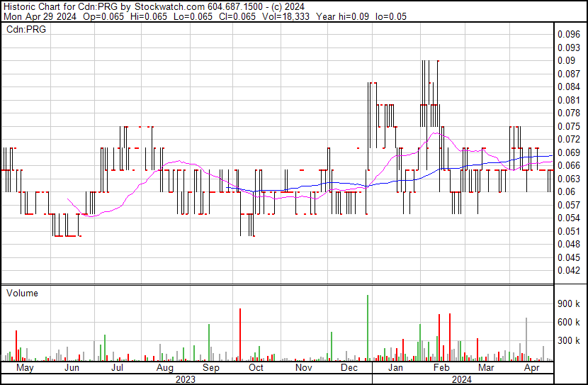
Task: Click the 2024 year label
Action: click(x=462, y=379)
